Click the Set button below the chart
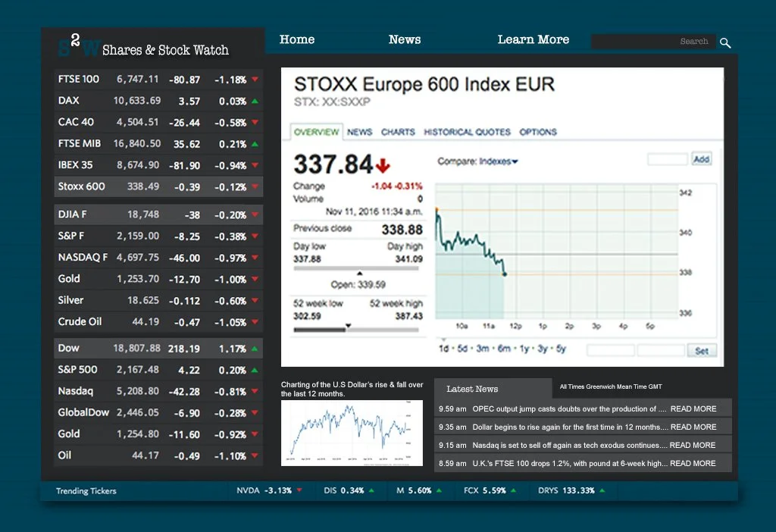776x532 pixels. (x=702, y=351)
